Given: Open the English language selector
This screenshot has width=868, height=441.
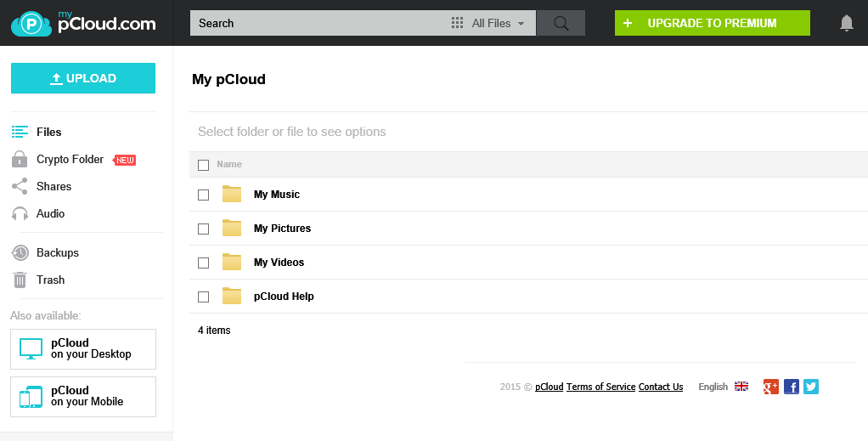Looking at the screenshot, I should click(713, 387).
